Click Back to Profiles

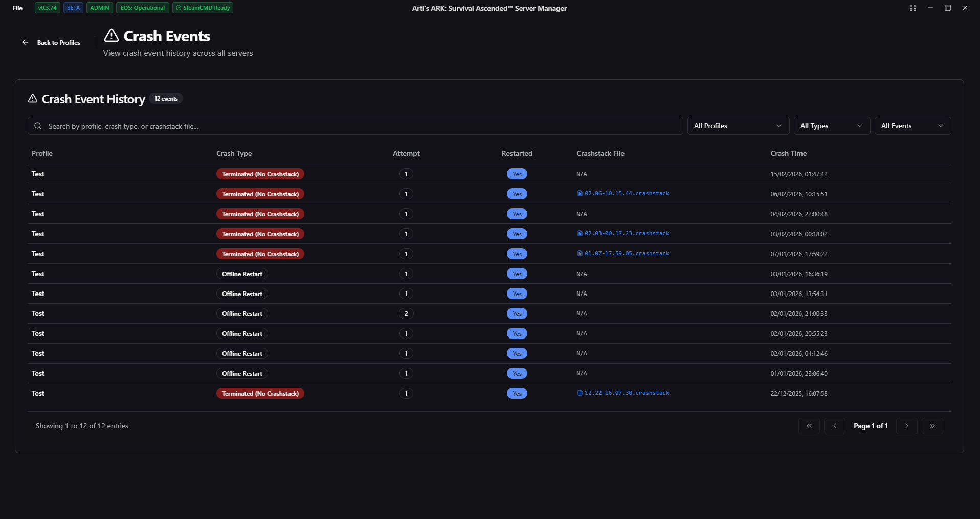pyautogui.click(x=58, y=43)
